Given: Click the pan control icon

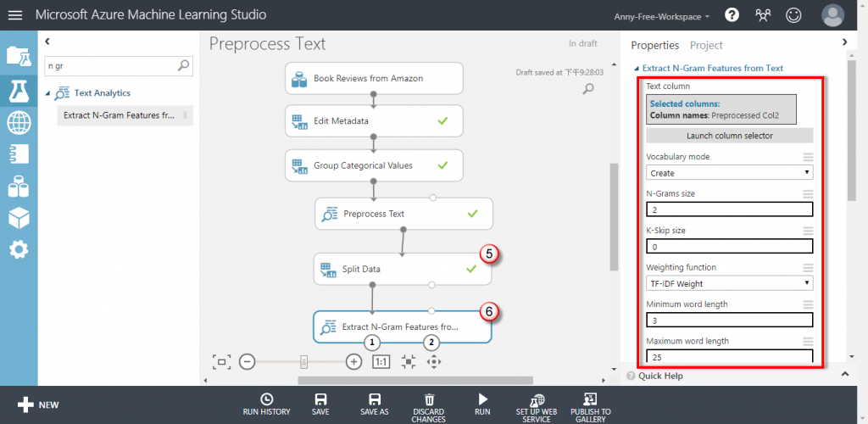Looking at the screenshot, I should coord(434,362).
